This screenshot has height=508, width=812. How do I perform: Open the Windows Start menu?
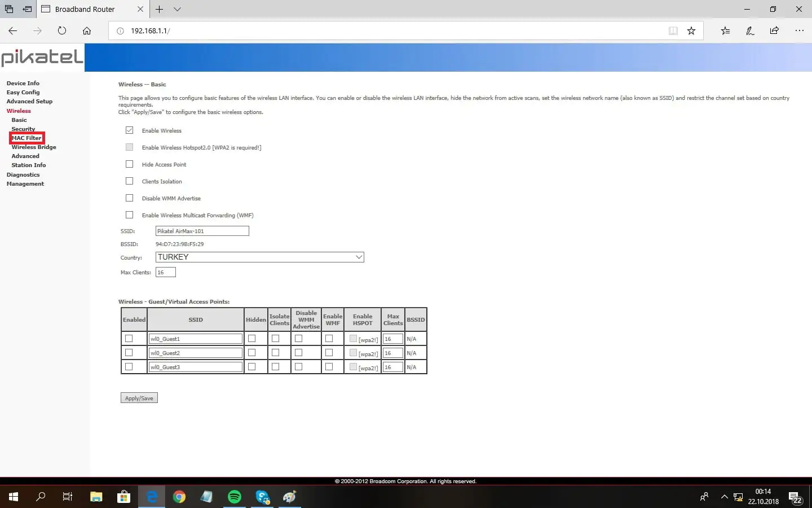point(14,497)
